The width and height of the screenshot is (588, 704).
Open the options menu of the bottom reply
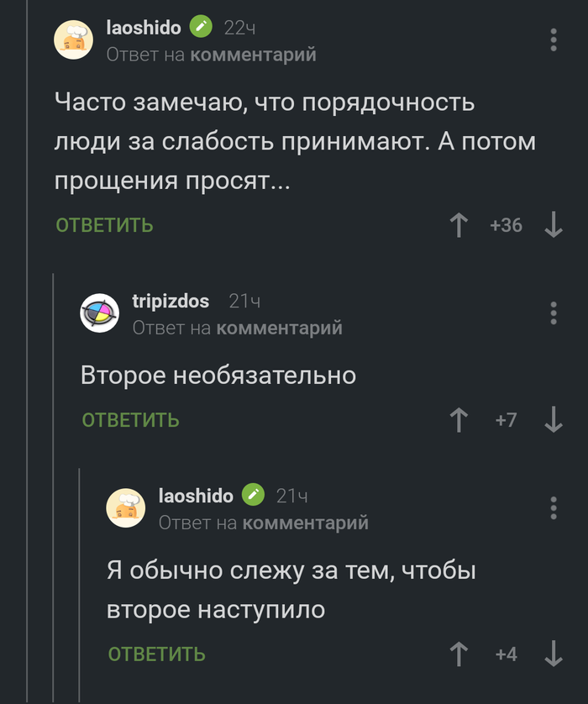click(554, 507)
